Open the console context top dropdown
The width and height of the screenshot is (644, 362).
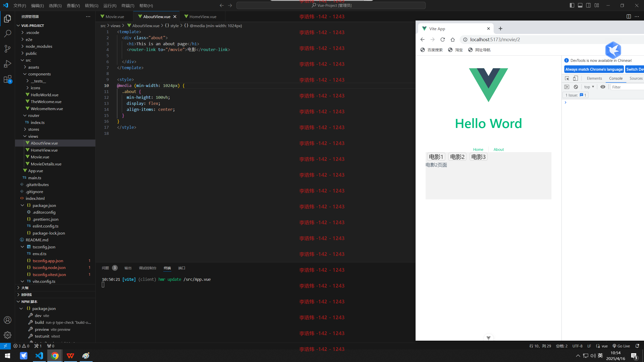point(589,87)
